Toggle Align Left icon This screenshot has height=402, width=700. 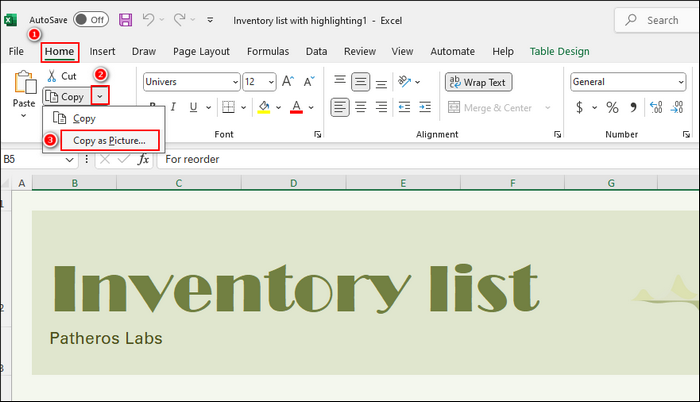pos(340,107)
